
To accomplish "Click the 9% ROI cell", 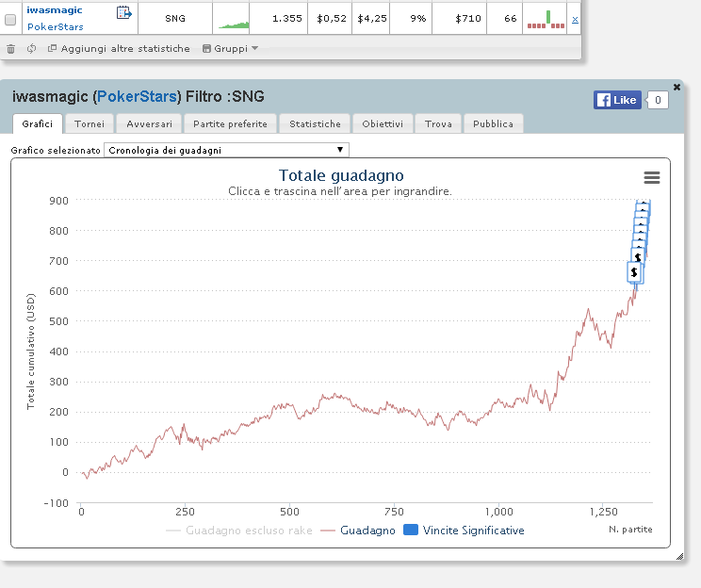I will (411, 18).
